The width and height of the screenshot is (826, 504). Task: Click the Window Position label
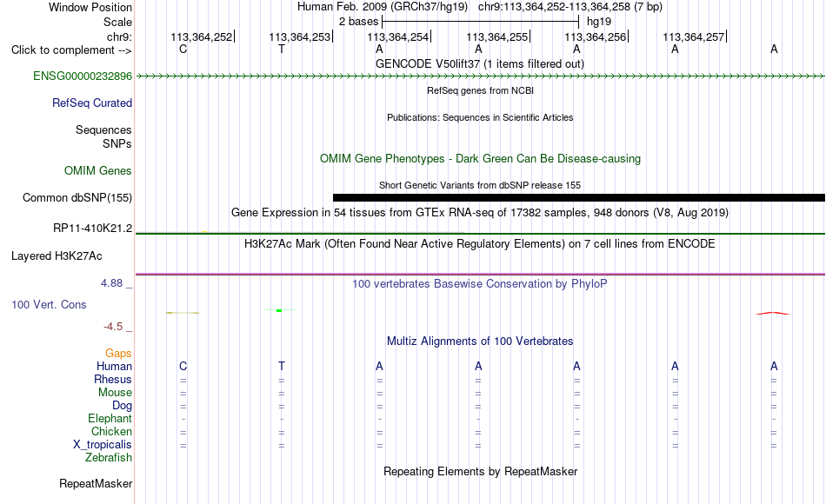90,7
